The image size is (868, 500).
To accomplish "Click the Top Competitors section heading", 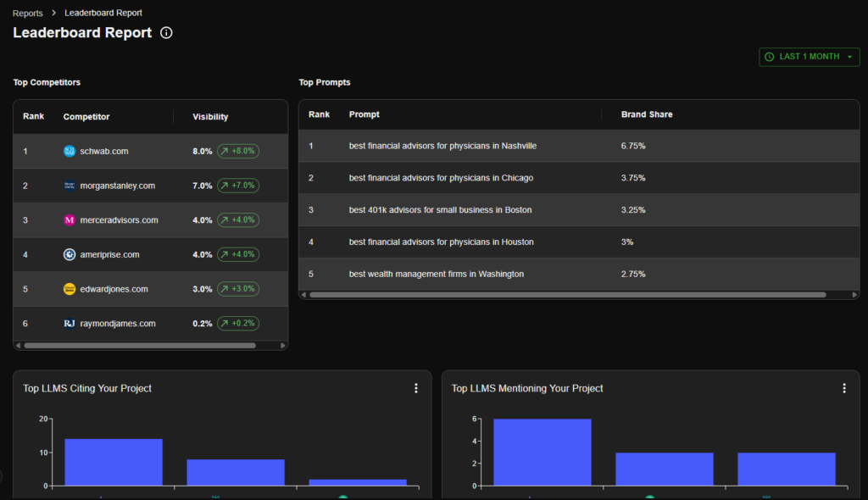I will (x=47, y=82).
